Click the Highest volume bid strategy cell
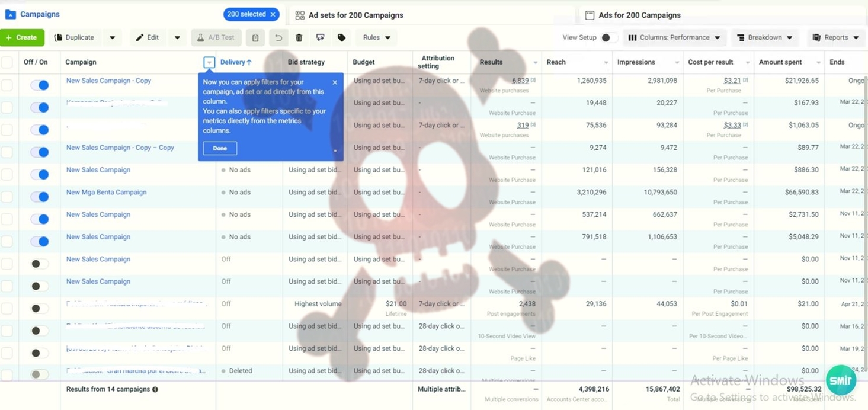Screen dimensions: 868x410 (318, 304)
